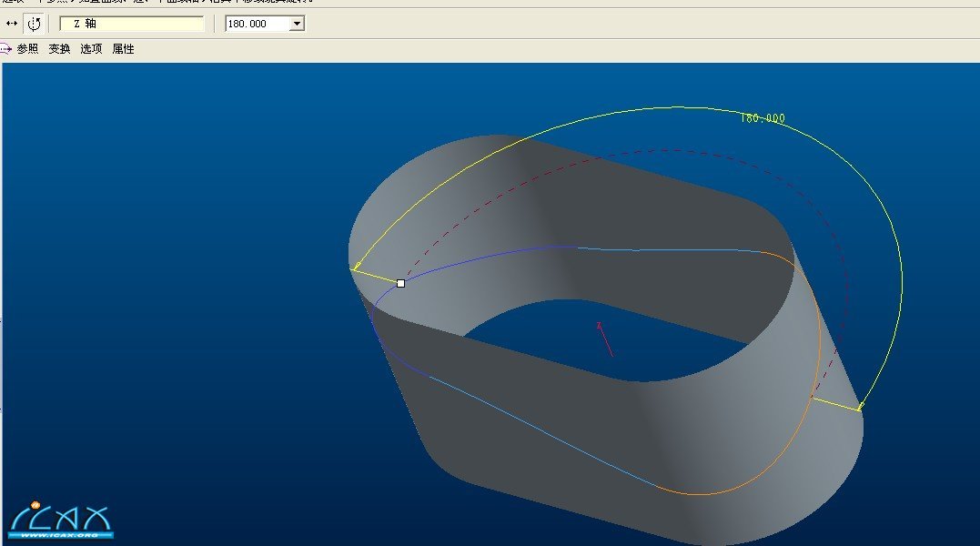Open the 变换 panel tab
Screen dimensions: 980x546
(x=59, y=49)
